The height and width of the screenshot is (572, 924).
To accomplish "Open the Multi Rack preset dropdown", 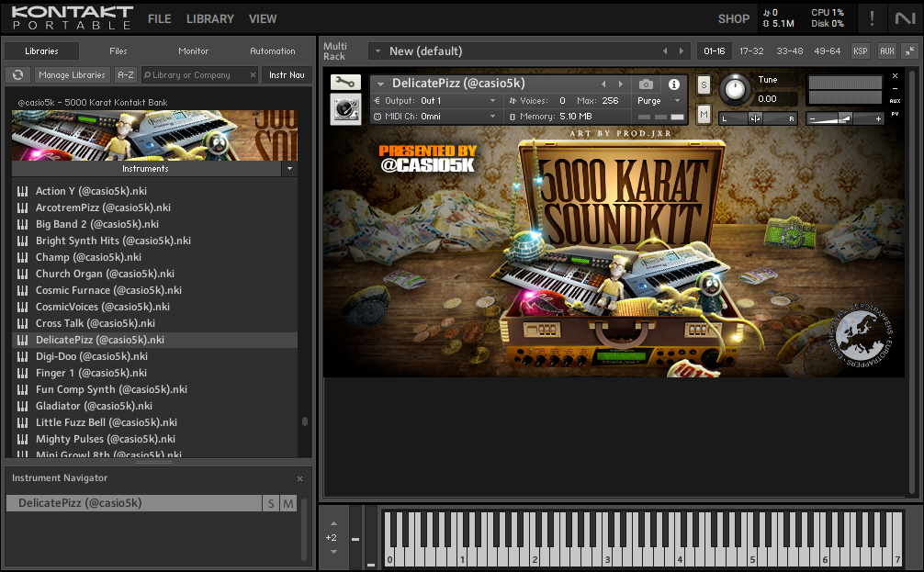I will (377, 51).
